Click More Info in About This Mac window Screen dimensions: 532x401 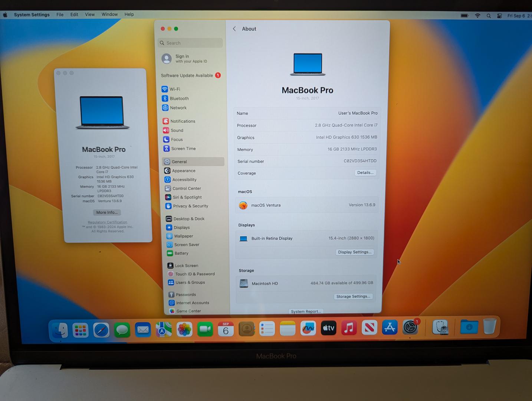pyautogui.click(x=107, y=212)
